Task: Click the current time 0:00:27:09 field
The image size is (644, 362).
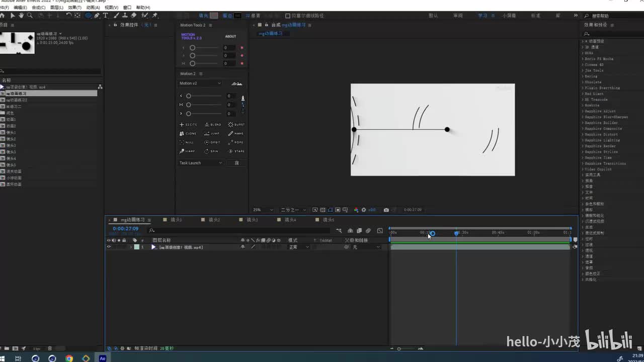Action: (x=125, y=229)
